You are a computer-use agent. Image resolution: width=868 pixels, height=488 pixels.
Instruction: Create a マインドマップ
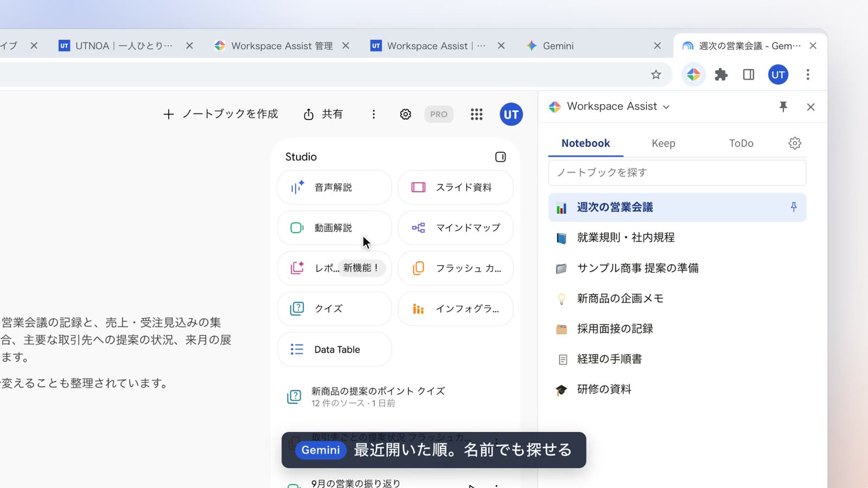[x=456, y=228]
